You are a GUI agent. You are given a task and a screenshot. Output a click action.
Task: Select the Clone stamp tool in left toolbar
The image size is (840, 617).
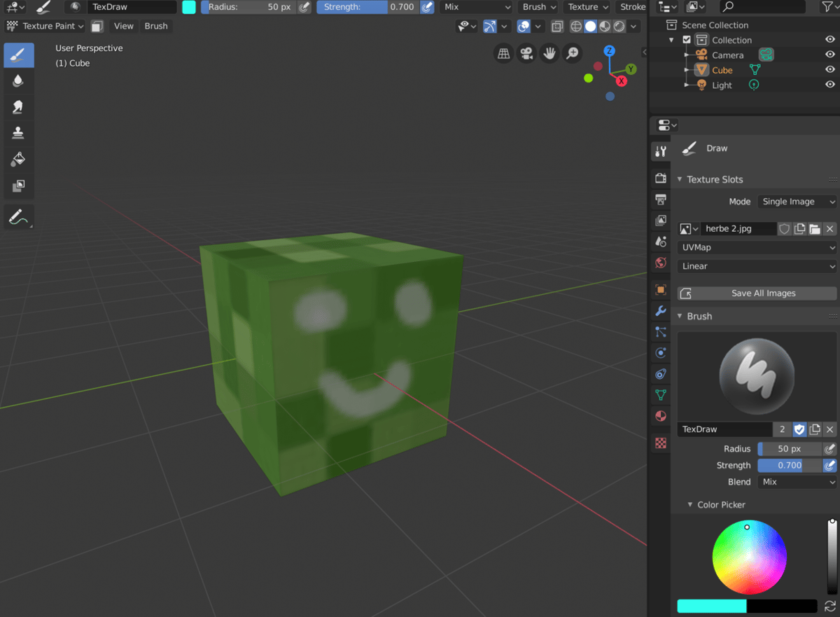pyautogui.click(x=18, y=133)
